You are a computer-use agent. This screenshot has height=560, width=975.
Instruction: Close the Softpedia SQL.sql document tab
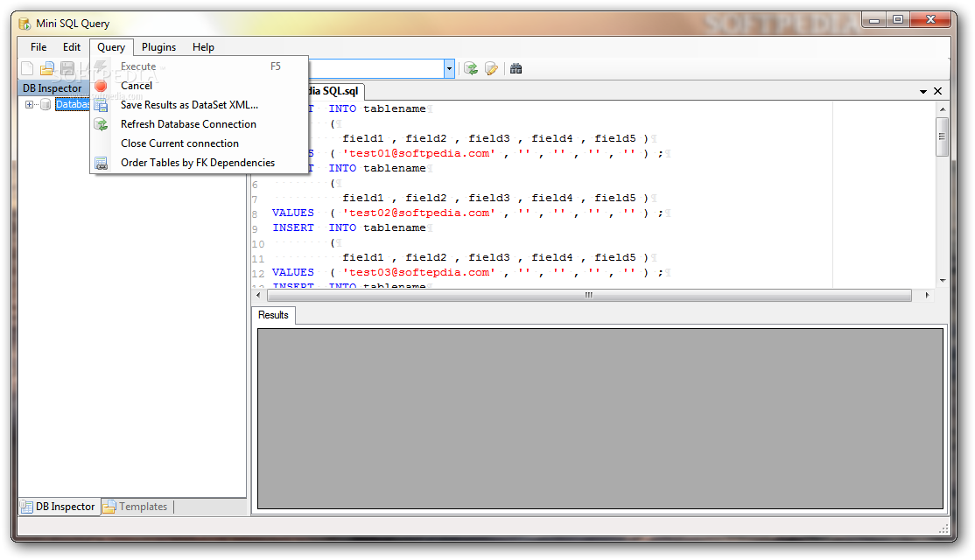coord(937,91)
